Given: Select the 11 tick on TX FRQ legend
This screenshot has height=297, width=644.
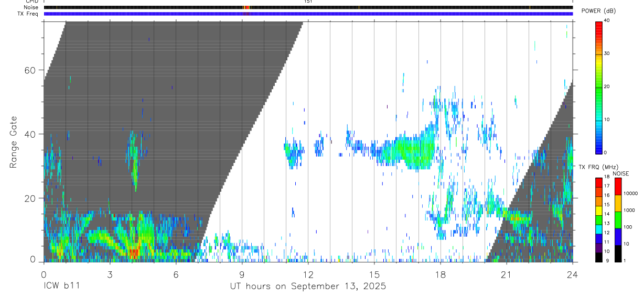Looking at the screenshot, I should pyautogui.click(x=606, y=243).
